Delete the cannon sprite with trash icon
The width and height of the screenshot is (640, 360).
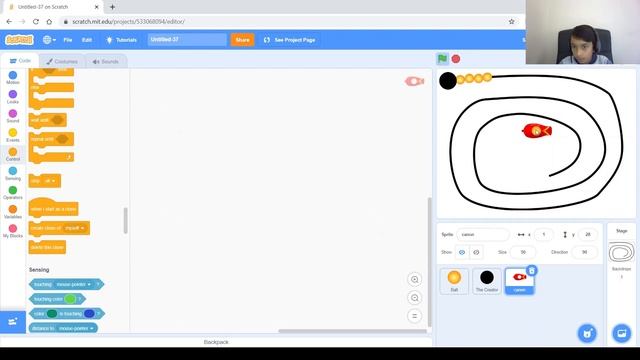point(531,271)
